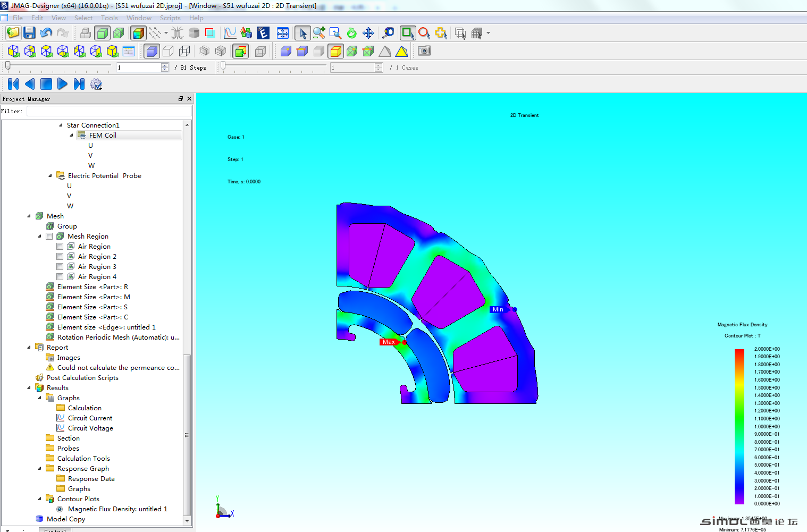Screen dimensions: 807x532
Task: Collapse the Report tree node
Action: (29, 348)
